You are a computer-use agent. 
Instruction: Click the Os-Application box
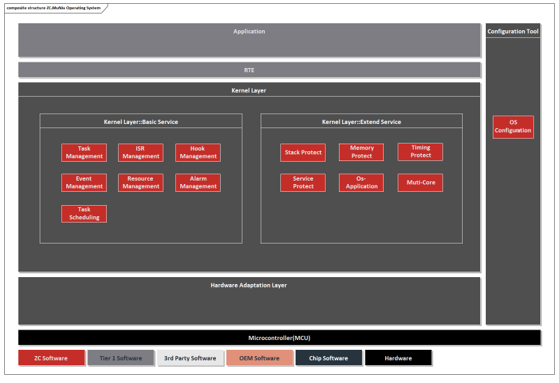[361, 183]
